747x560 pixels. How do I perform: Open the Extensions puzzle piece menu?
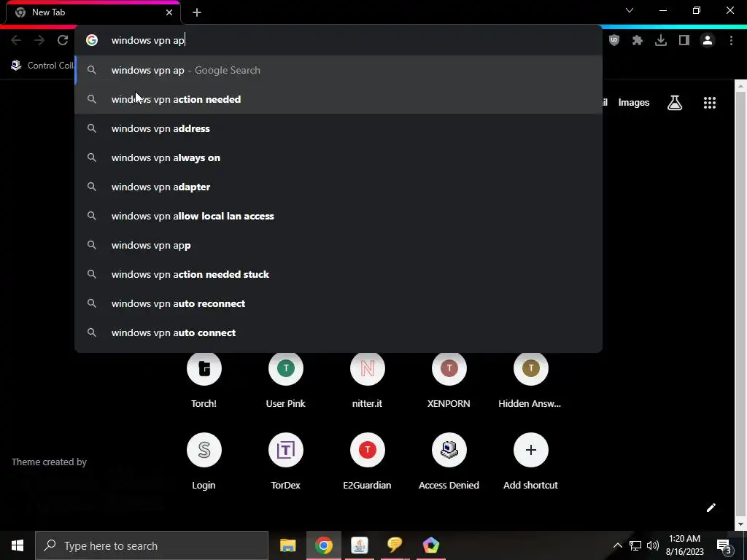click(638, 41)
